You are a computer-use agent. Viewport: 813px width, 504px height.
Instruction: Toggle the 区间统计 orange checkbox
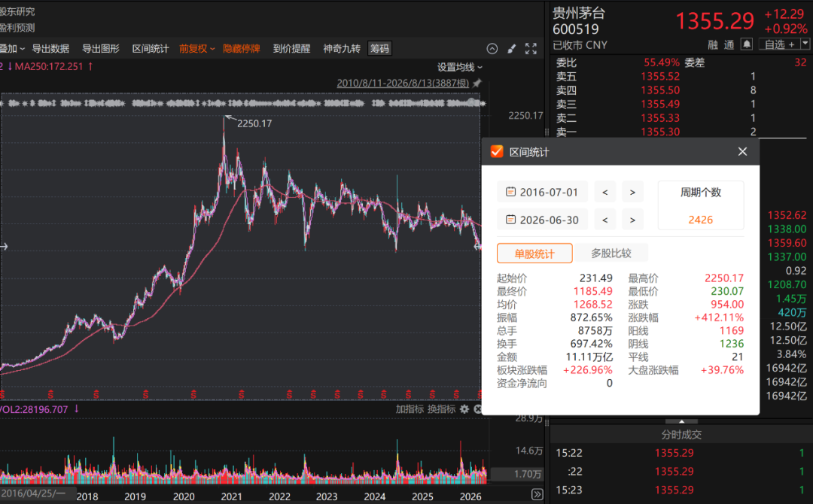pos(497,151)
